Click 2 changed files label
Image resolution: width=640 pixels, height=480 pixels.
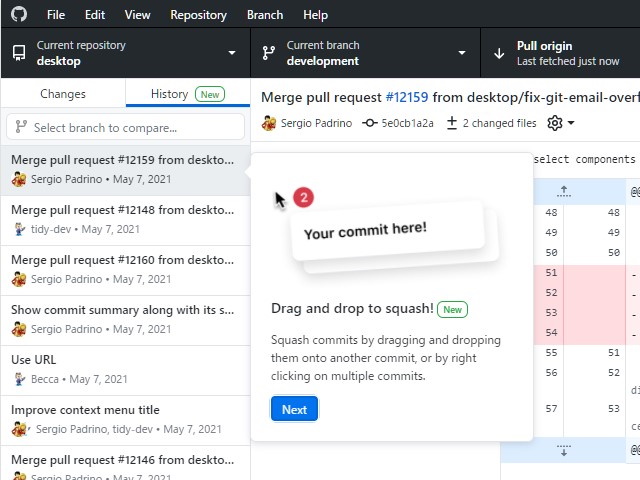coord(499,123)
